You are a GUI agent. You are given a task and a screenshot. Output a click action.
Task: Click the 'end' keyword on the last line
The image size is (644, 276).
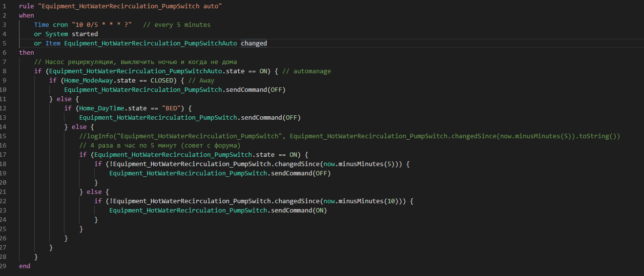coord(24,266)
